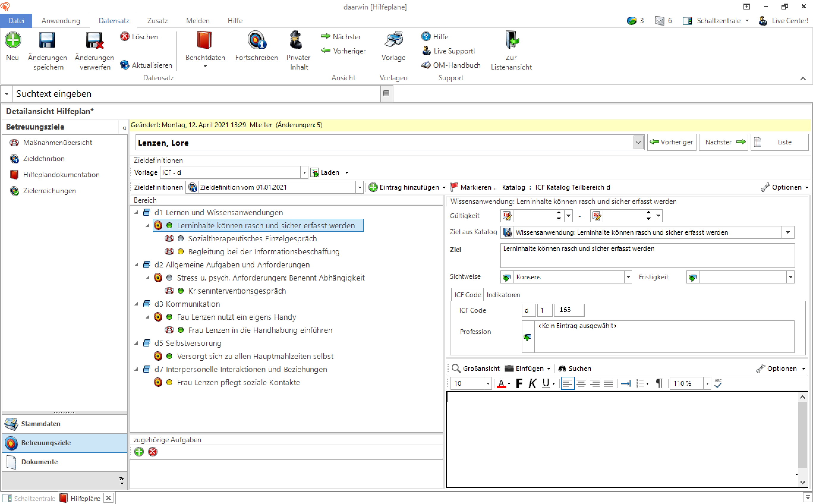Open the Sichtweise Konsens dropdown
Screen dimensions: 813x504
(x=628, y=277)
